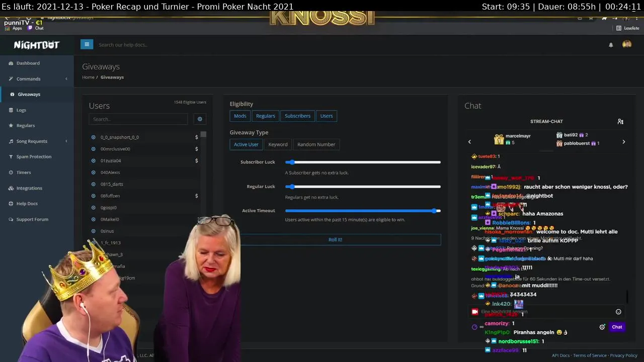Open the Privacy Policy footer link

pyautogui.click(x=623, y=355)
